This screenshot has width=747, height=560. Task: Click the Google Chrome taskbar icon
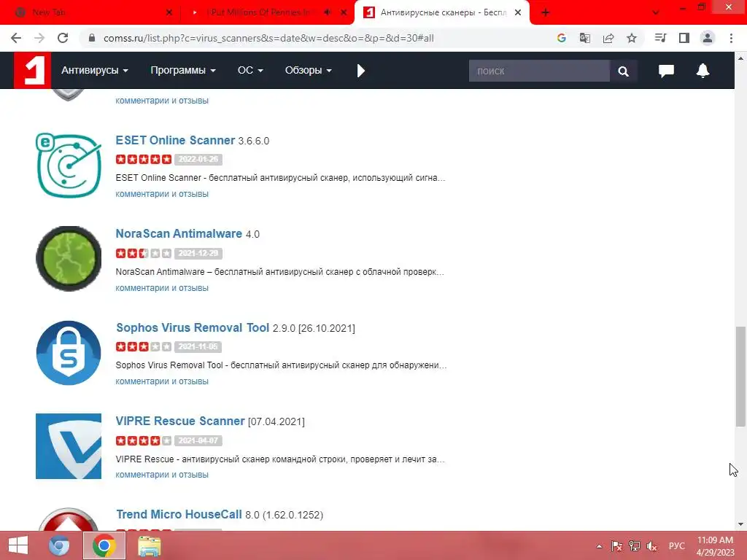pos(104,545)
